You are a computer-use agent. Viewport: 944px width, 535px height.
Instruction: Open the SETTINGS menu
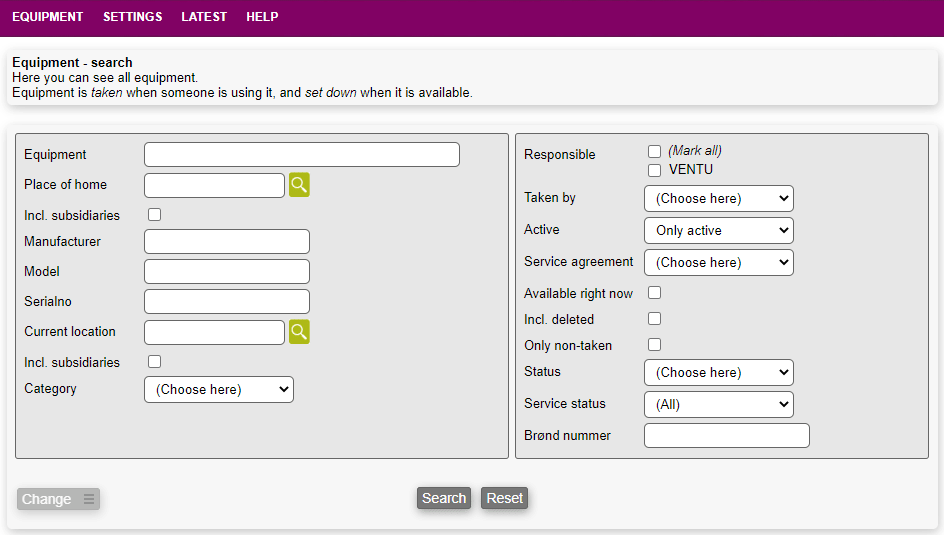tap(132, 17)
